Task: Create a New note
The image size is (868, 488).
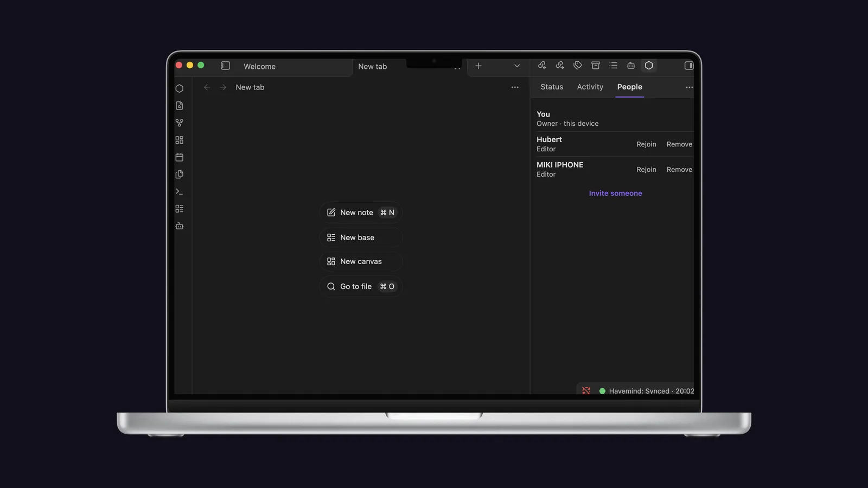Action: pyautogui.click(x=361, y=213)
